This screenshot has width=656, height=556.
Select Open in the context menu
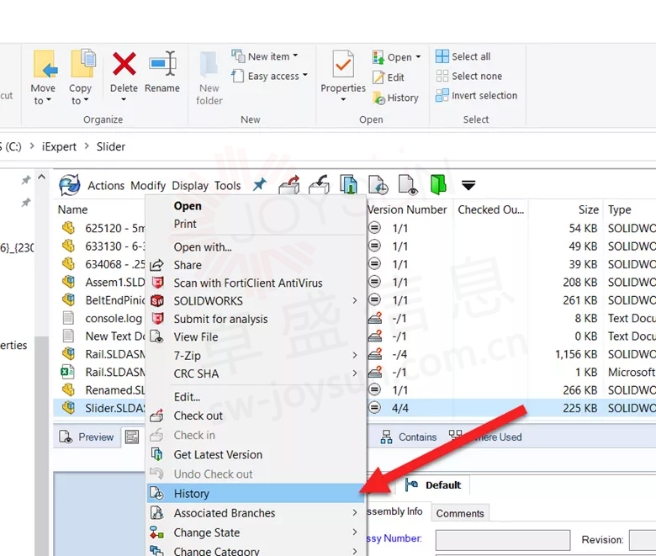pyautogui.click(x=256, y=206)
